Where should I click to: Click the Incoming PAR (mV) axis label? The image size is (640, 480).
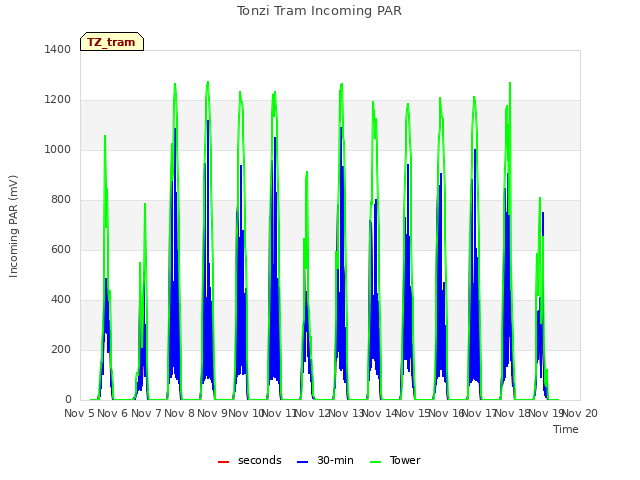(x=13, y=226)
